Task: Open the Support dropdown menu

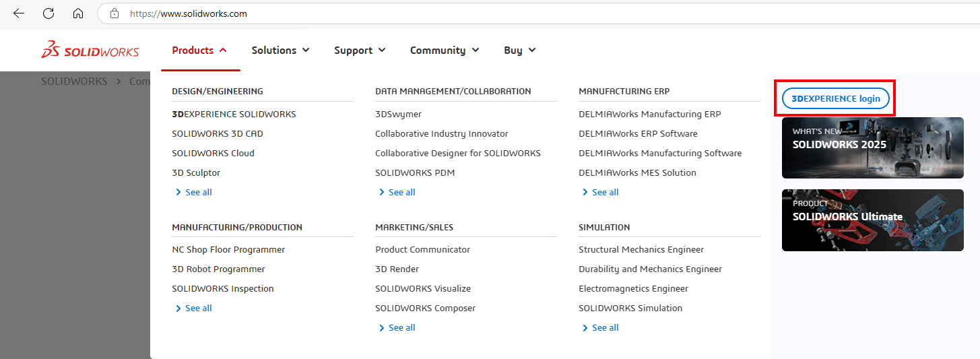Action: point(360,51)
